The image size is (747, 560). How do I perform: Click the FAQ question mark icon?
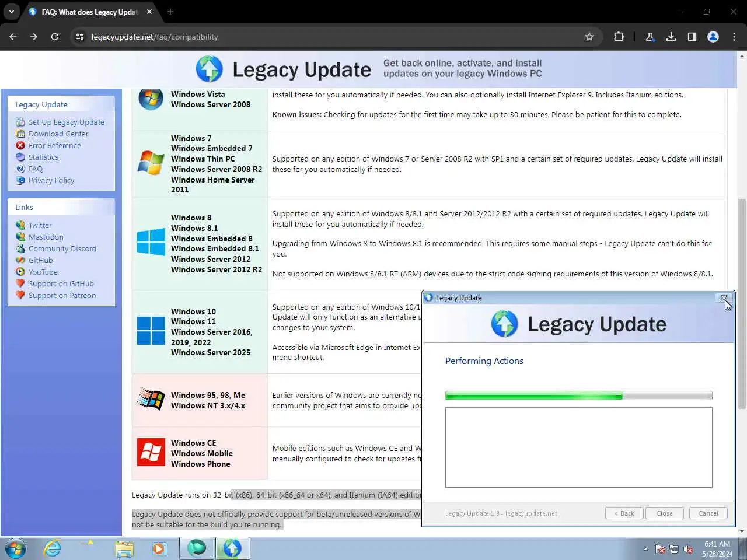point(20,169)
